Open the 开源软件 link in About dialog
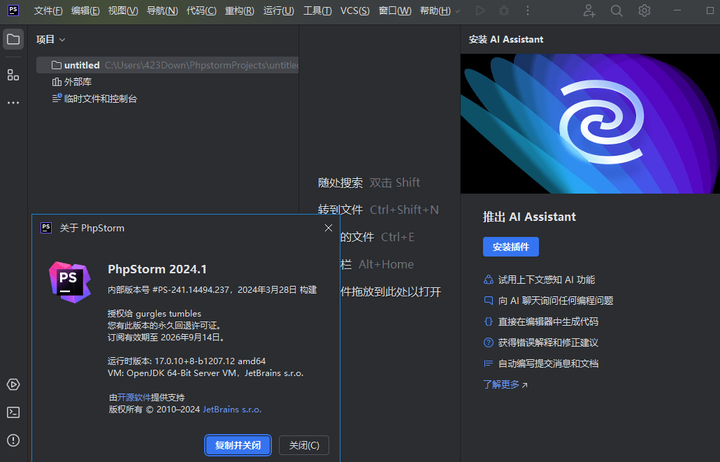720x462 pixels. point(134,397)
